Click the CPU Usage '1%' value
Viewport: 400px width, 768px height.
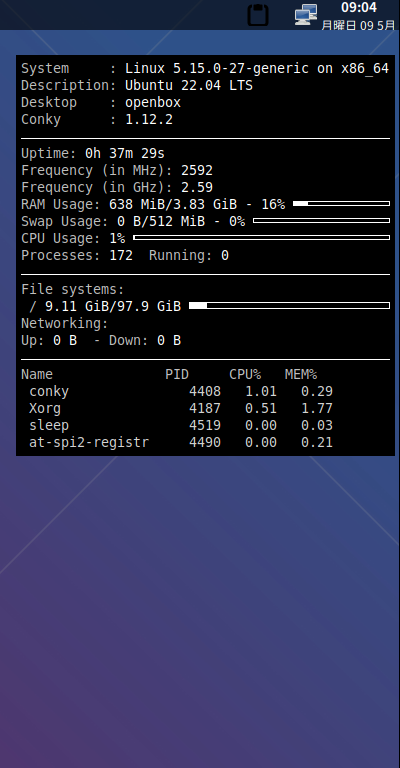point(117,239)
